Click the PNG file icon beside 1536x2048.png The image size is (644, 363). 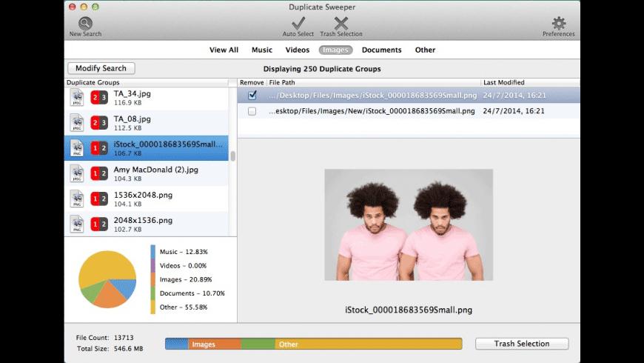77,199
